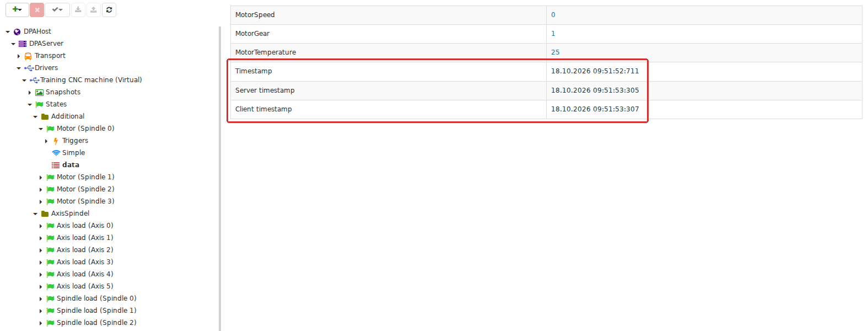The height and width of the screenshot is (331, 868).
Task: Expand the Triggers tree node
Action: pos(46,141)
